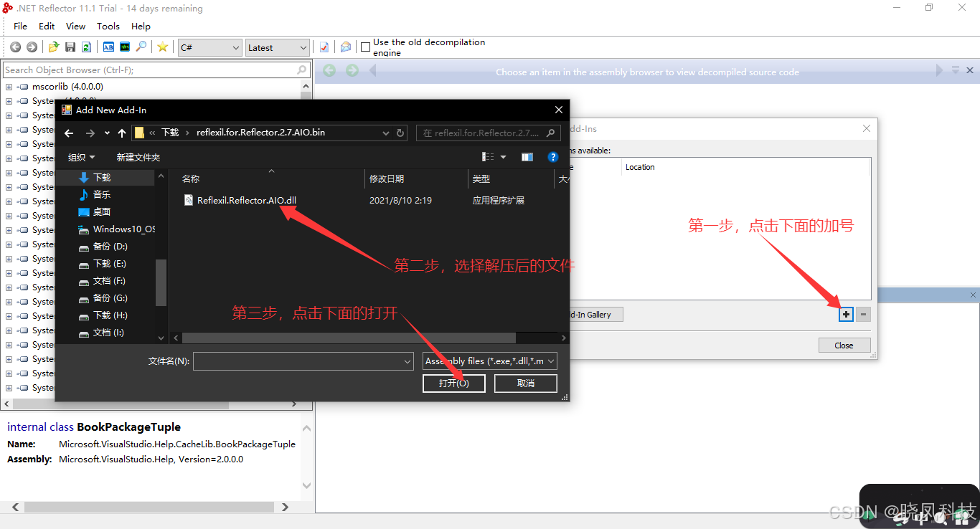Click the Location column header in Add-Ins
The width and height of the screenshot is (980, 529).
tap(640, 167)
